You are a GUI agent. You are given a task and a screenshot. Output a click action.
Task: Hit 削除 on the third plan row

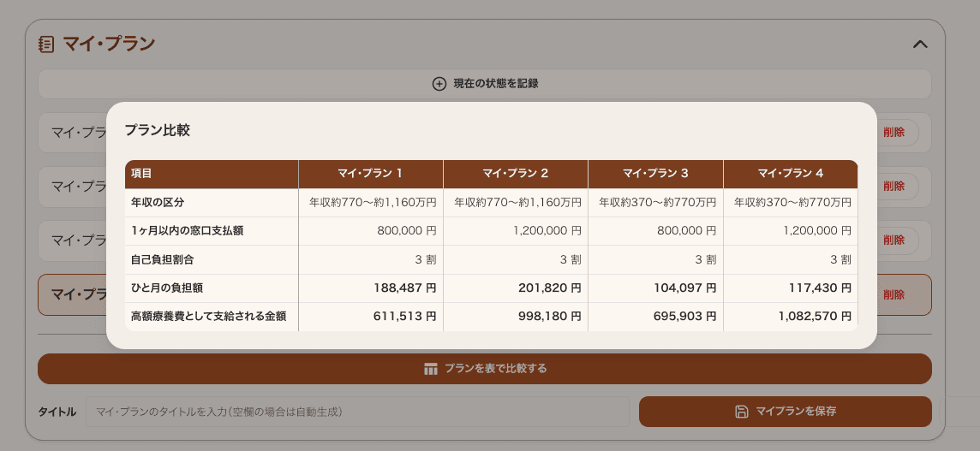point(893,240)
